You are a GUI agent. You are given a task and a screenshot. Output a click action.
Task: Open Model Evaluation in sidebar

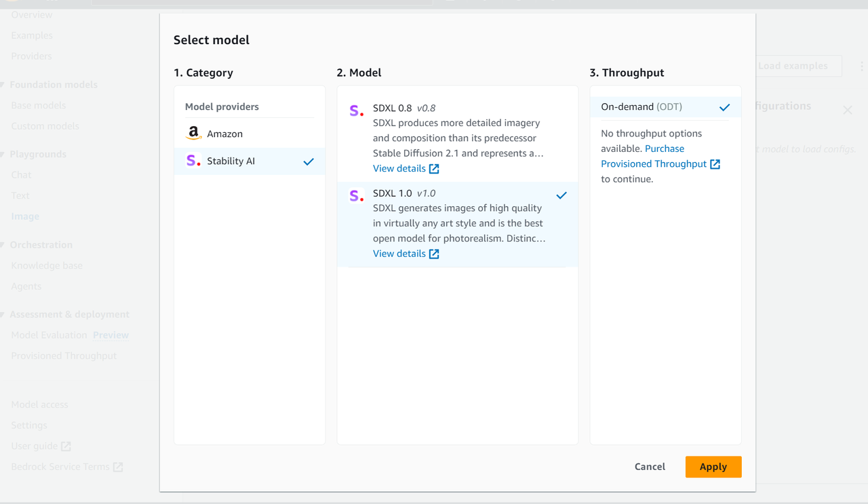click(x=49, y=335)
